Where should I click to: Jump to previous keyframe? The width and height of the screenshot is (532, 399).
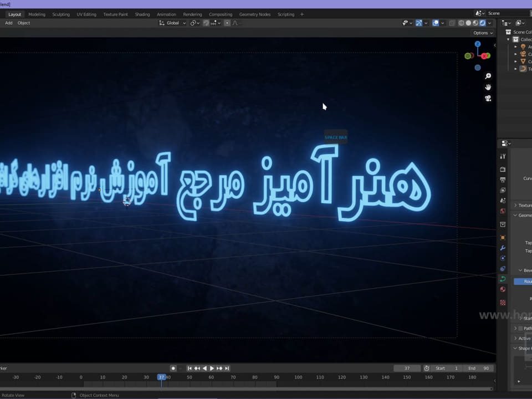click(x=197, y=368)
